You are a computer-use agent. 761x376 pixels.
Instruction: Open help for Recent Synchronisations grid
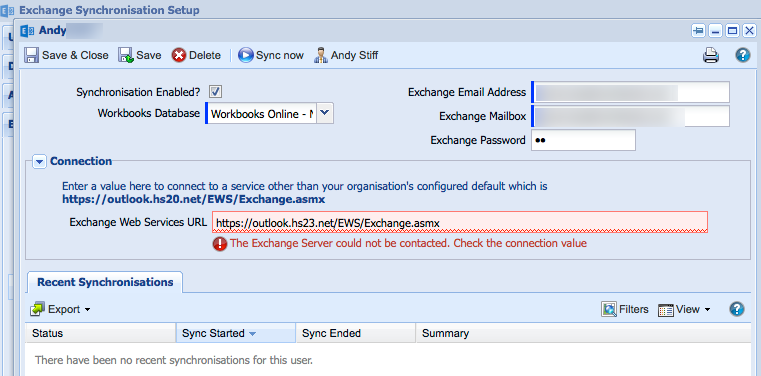[737, 309]
